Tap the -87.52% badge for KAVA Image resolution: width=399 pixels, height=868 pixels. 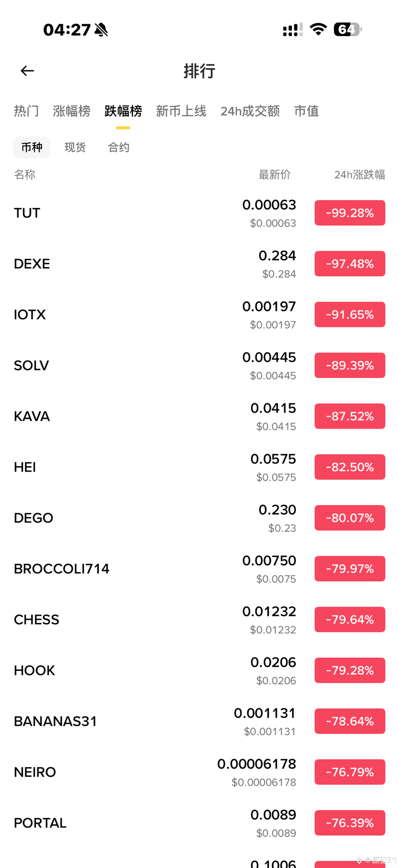tap(350, 416)
